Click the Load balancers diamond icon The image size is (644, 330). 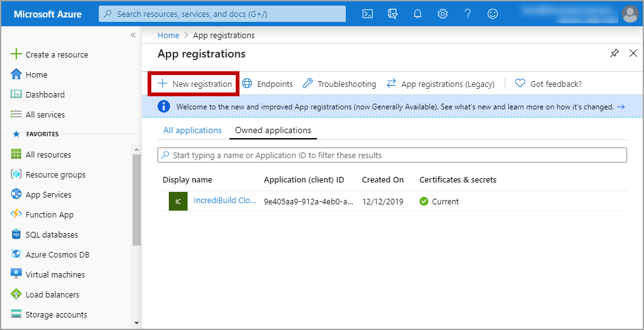pyautogui.click(x=16, y=294)
